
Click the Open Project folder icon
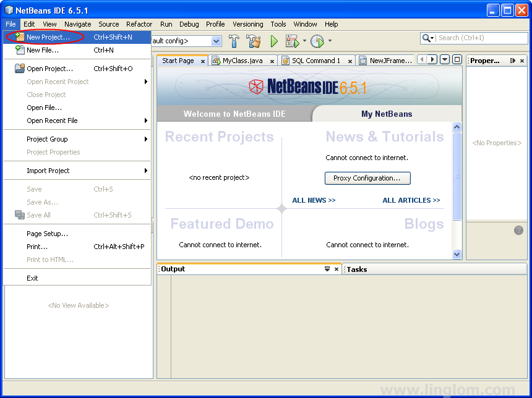(20, 69)
